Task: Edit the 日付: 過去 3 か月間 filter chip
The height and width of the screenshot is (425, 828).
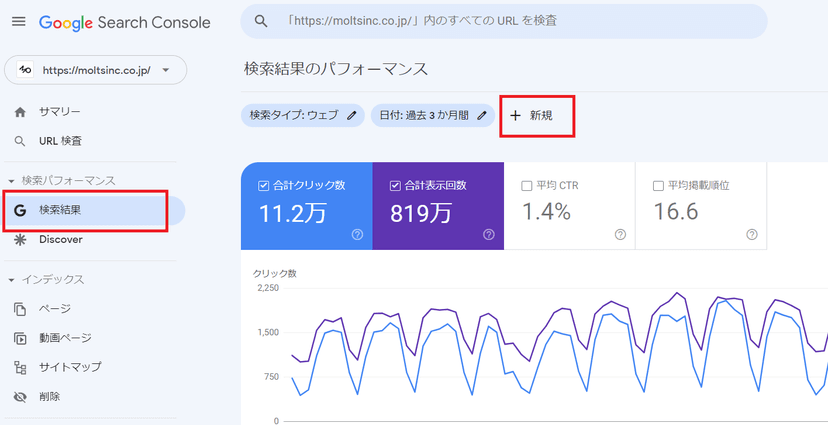Action: click(432, 116)
